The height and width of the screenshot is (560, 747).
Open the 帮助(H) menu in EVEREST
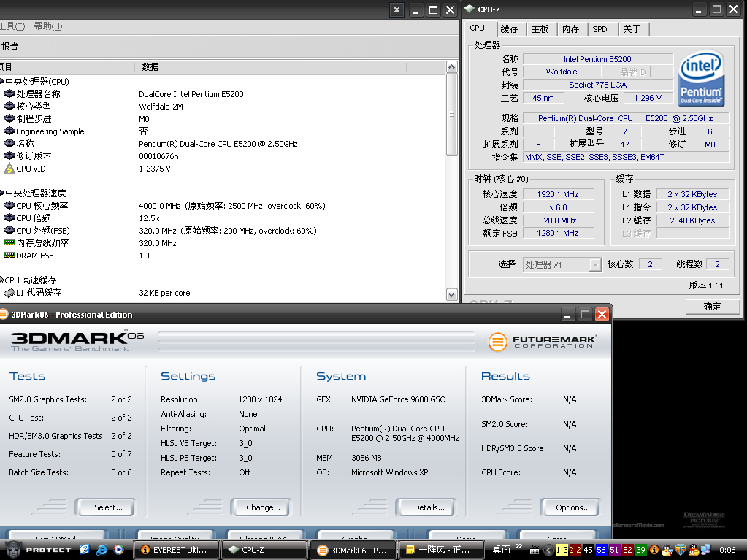point(48,26)
